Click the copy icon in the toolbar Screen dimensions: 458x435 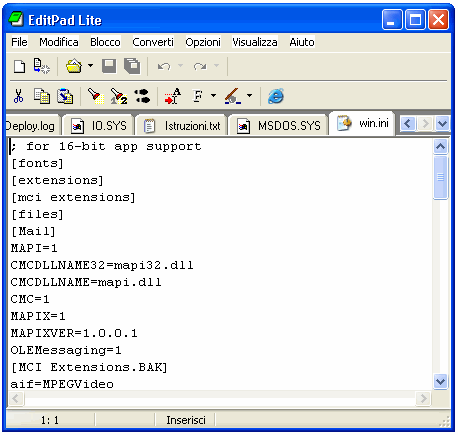pos(42,96)
